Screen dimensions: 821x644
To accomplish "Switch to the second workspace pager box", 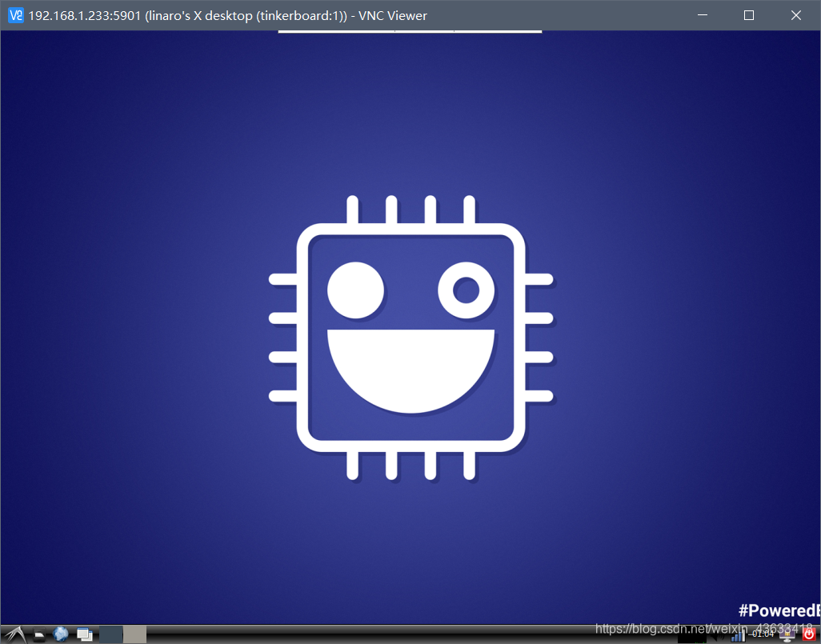I will [134, 634].
